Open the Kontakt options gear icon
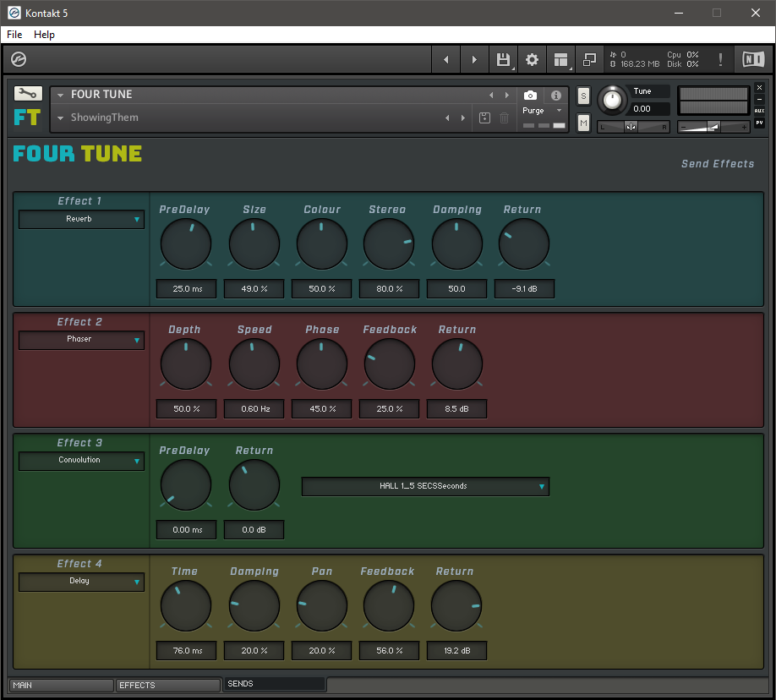The image size is (776, 700). click(532, 59)
